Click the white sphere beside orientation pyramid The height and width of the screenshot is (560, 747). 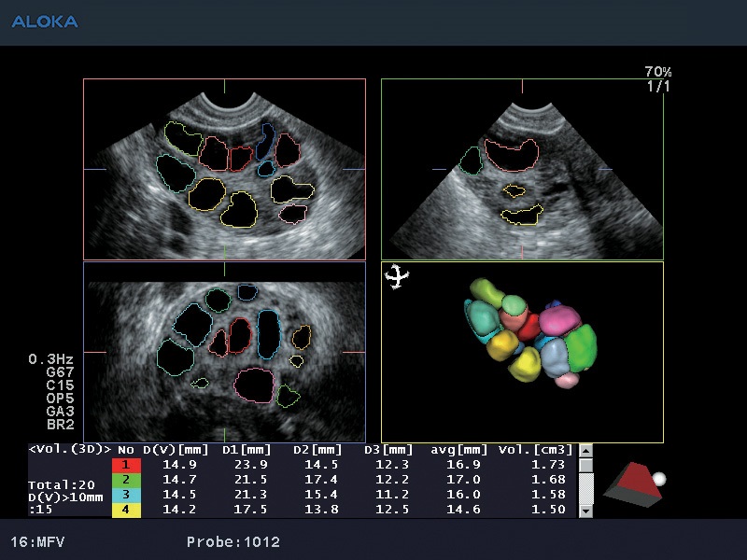point(661,479)
